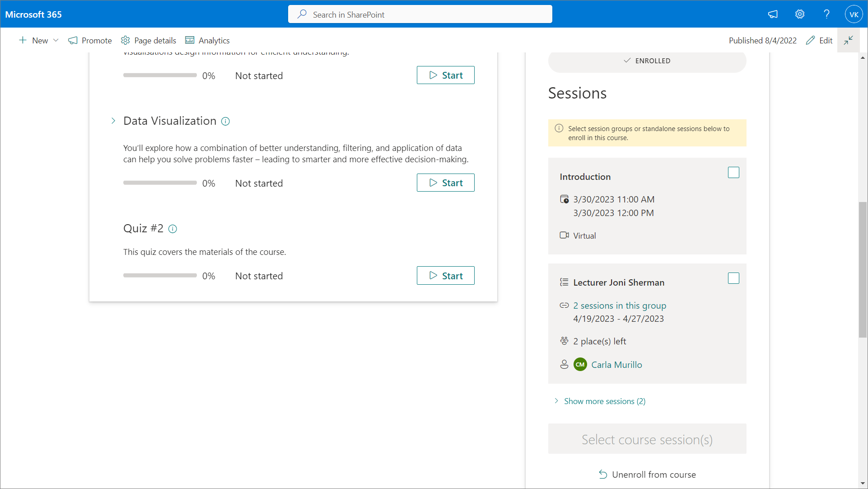Click the scrollbar down arrow

click(x=863, y=484)
